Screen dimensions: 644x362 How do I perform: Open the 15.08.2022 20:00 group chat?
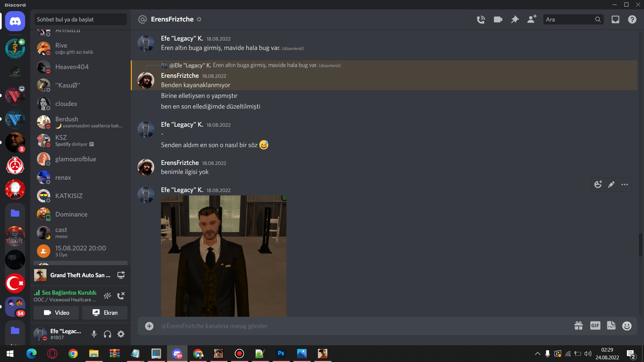80,251
